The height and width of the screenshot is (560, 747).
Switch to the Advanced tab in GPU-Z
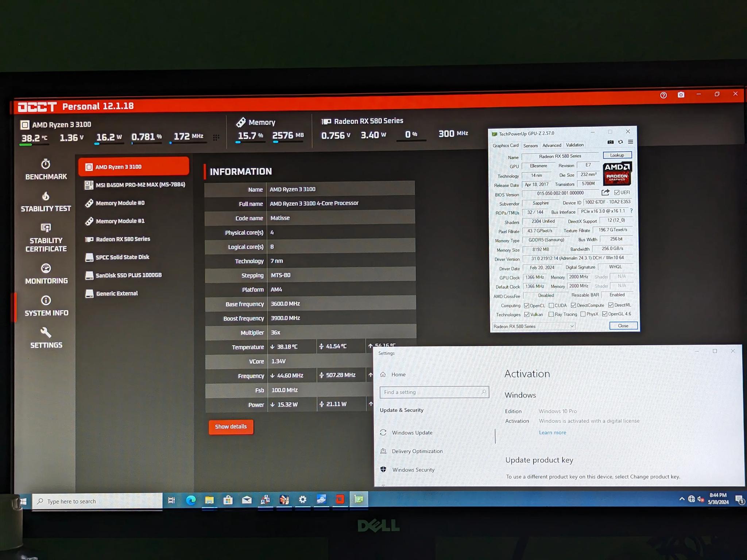pos(551,145)
